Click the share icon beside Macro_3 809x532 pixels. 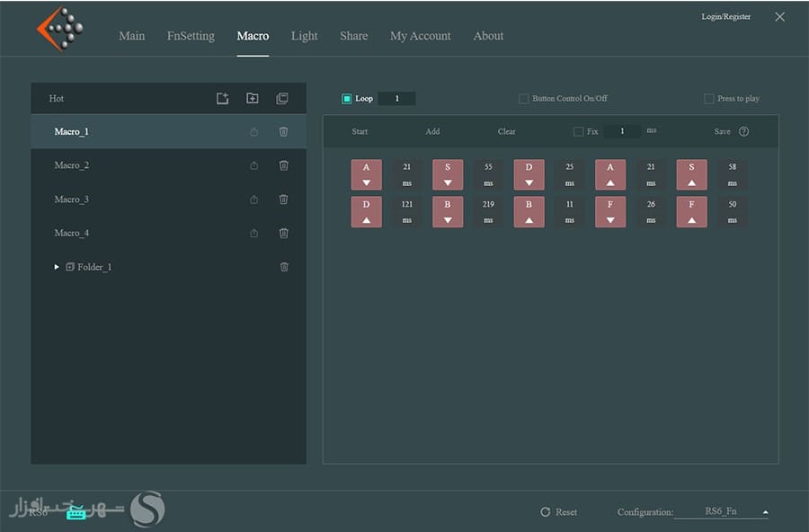point(253,199)
